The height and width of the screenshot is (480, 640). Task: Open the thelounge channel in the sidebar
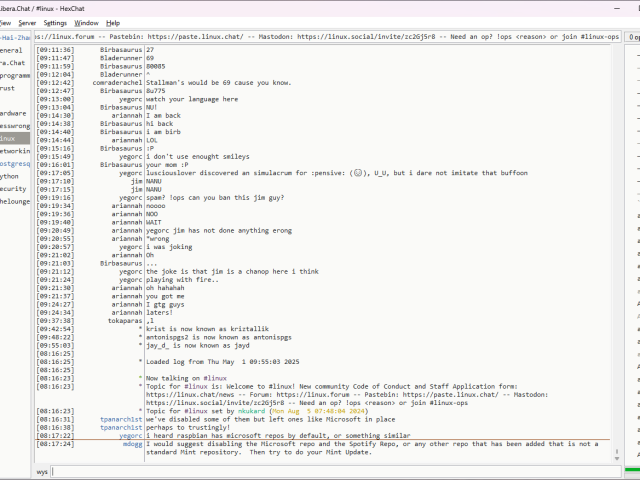tap(14, 200)
